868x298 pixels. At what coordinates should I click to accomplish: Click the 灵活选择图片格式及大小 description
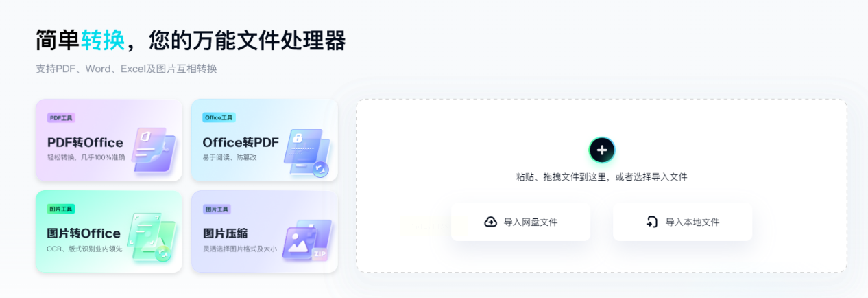click(x=240, y=249)
